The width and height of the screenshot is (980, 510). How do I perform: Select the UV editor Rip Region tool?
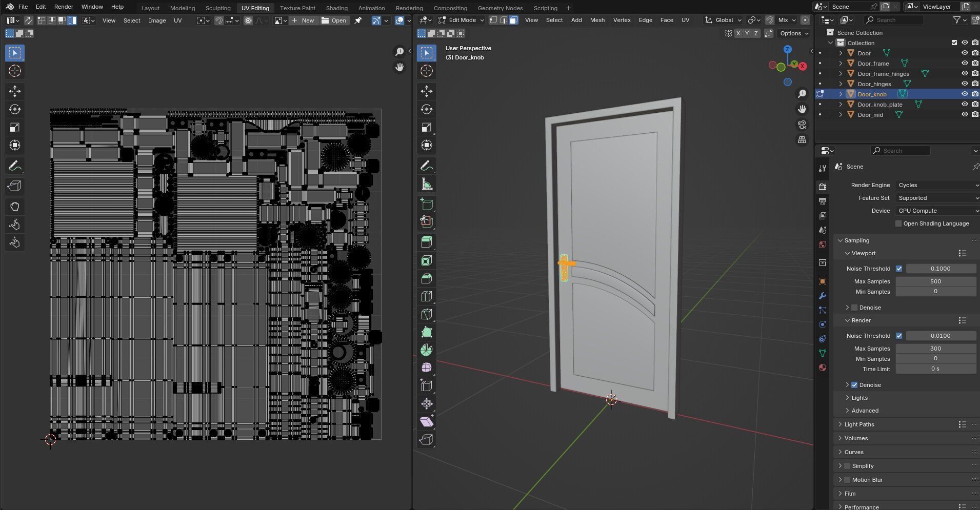point(15,186)
